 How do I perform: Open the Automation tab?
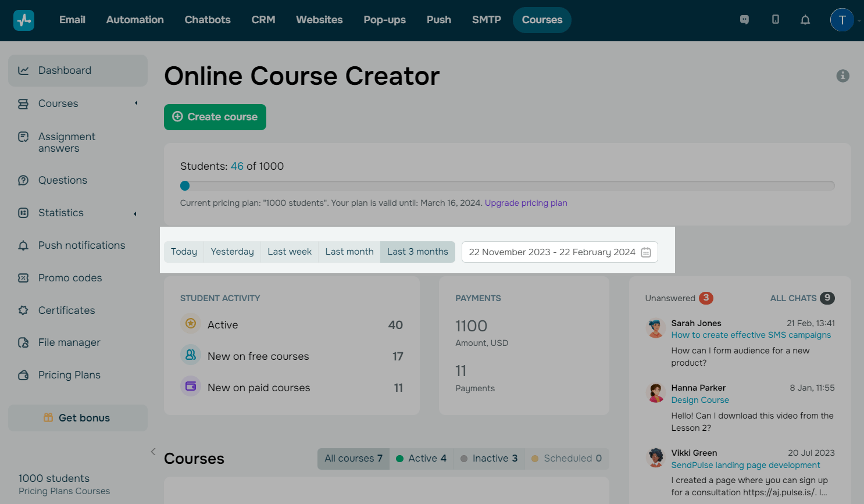click(135, 20)
